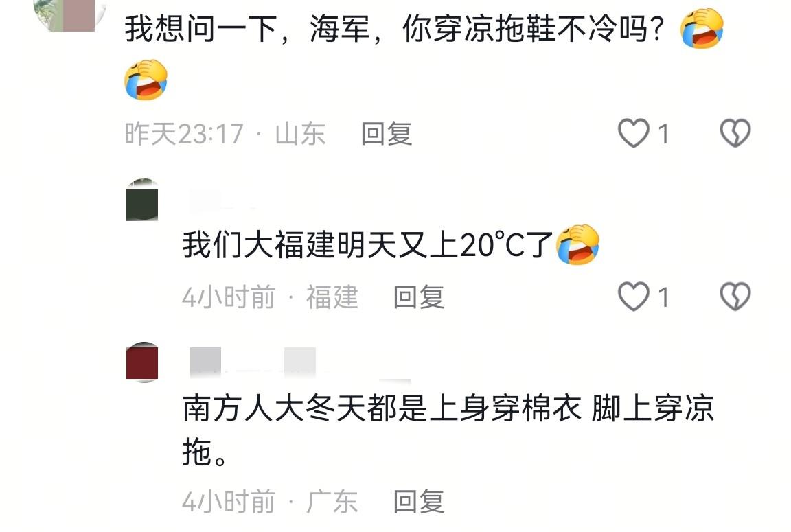The height and width of the screenshot is (532, 791).
Task: Click 回复 under the Guangdong reply
Action: (419, 501)
